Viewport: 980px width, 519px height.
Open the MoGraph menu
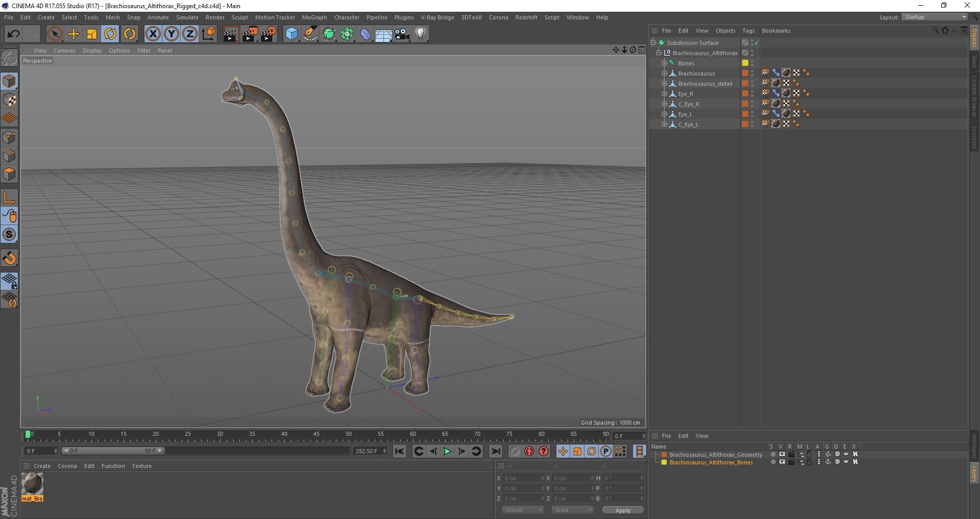coord(314,17)
